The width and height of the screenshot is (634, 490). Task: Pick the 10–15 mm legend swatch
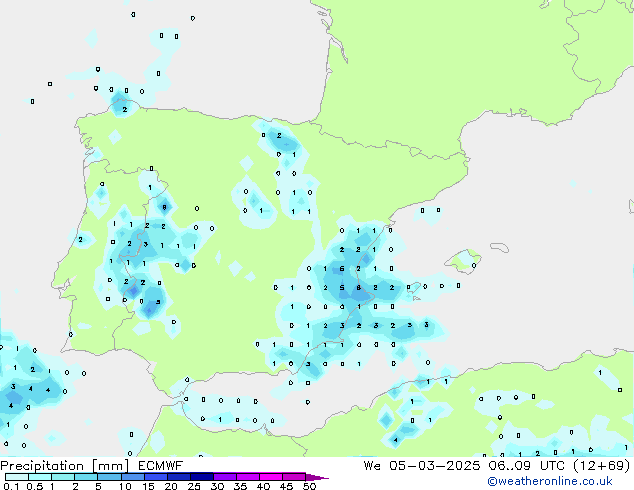click(132, 477)
